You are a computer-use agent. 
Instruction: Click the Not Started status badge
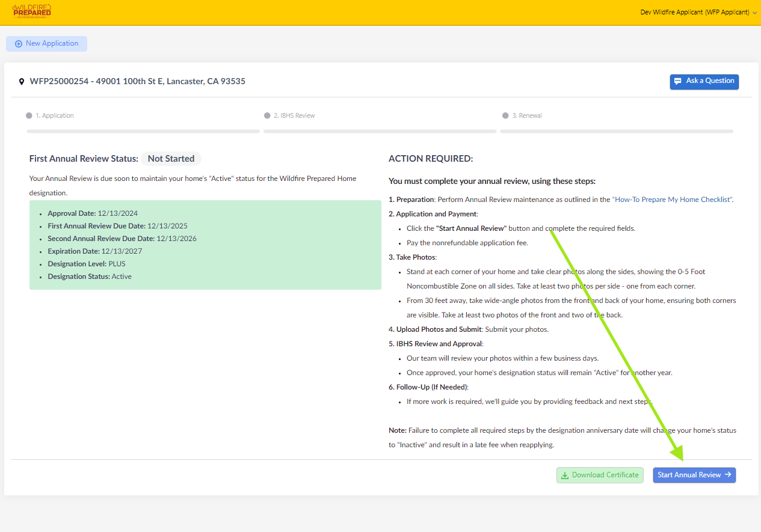point(171,159)
